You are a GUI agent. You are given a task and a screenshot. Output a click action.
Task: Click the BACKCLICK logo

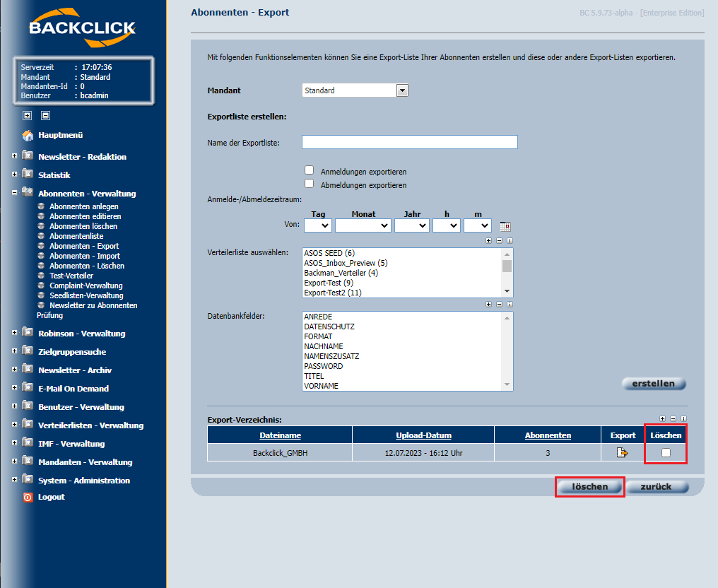83,28
